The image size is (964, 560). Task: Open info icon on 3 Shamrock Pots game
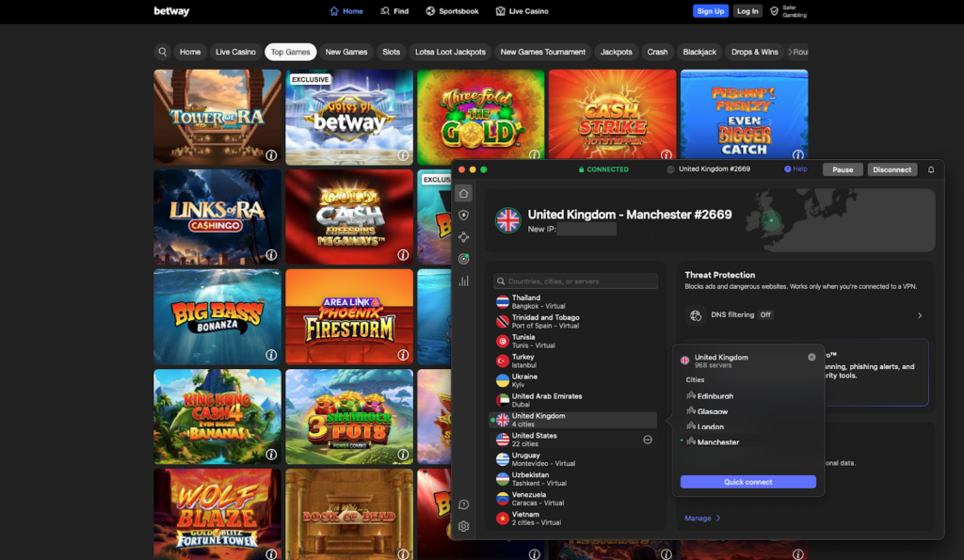pyautogui.click(x=403, y=455)
